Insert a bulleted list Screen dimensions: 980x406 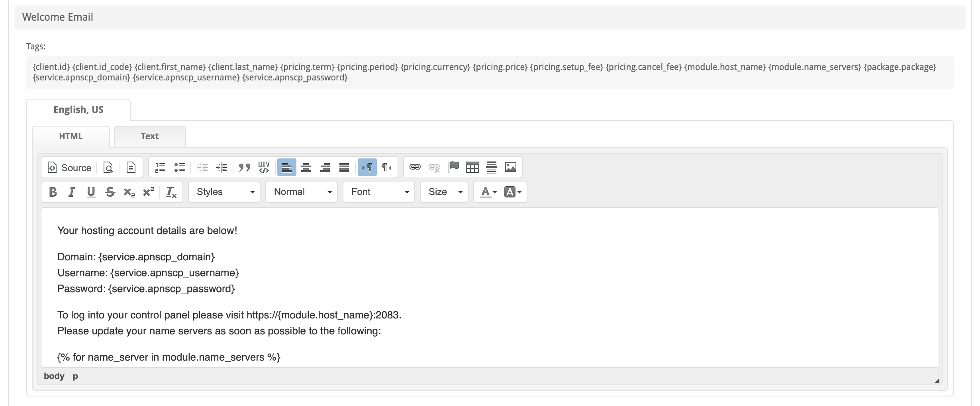(180, 168)
